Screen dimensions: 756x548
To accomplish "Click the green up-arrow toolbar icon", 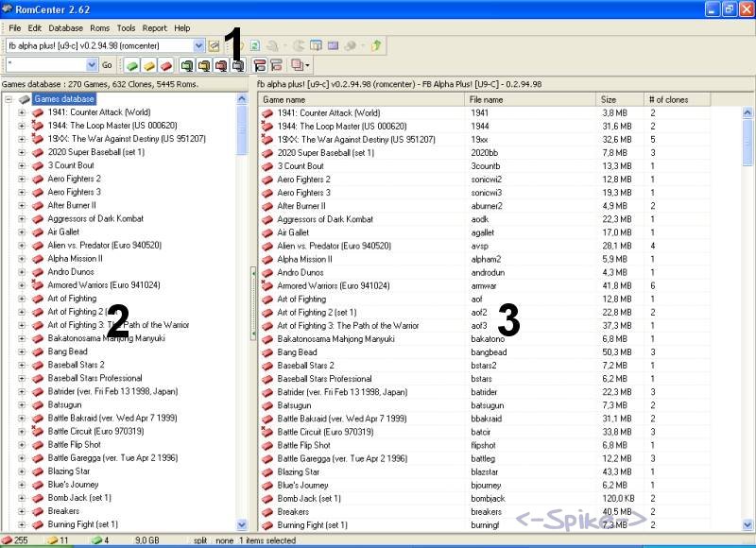I will click(x=376, y=45).
